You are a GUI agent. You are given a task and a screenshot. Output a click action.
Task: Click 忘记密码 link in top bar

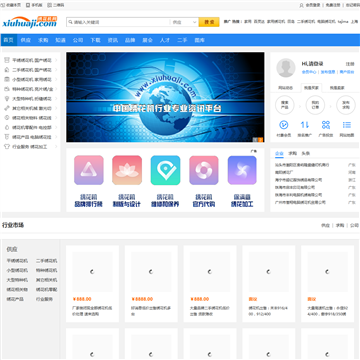tap(353, 5)
